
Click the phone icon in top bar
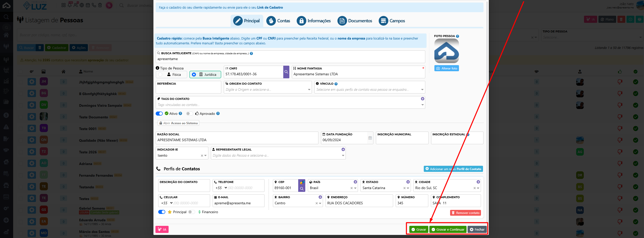[94, 5]
